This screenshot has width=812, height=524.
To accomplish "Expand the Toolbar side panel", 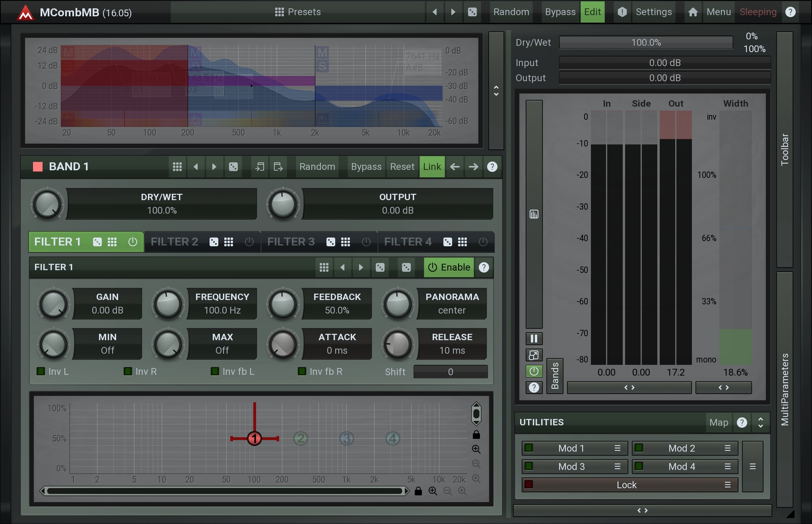I will [785, 150].
